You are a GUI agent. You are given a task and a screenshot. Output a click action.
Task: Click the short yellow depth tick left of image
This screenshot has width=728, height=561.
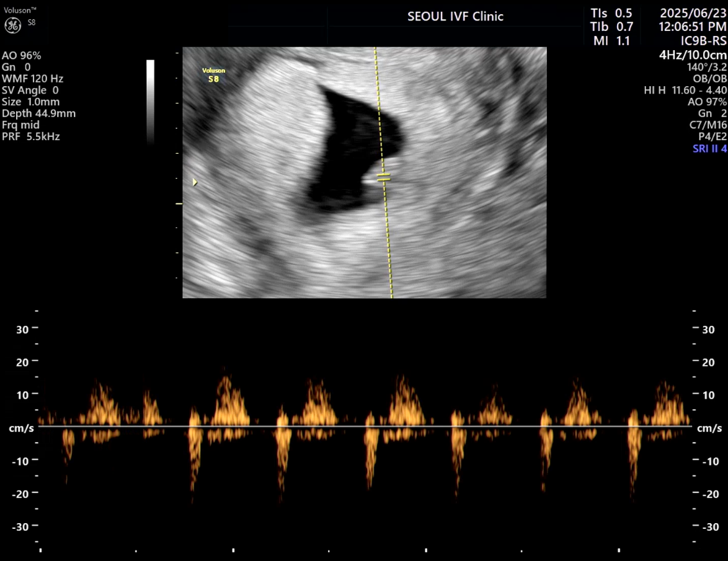click(x=179, y=203)
